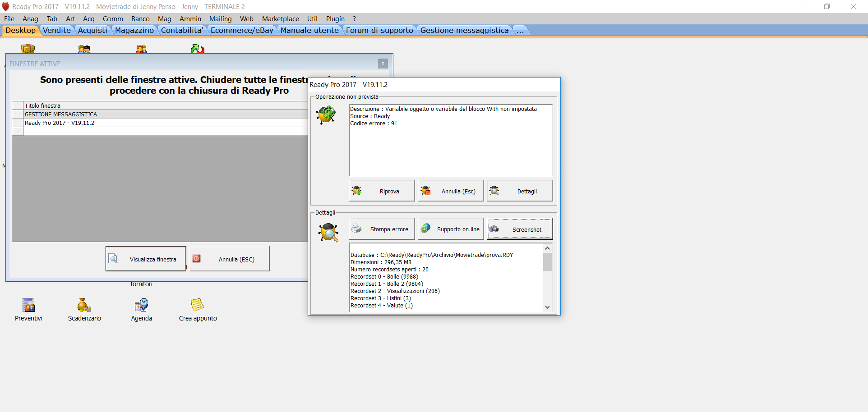Open the Tab menu
This screenshot has width=868, height=412.
pyautogui.click(x=52, y=18)
